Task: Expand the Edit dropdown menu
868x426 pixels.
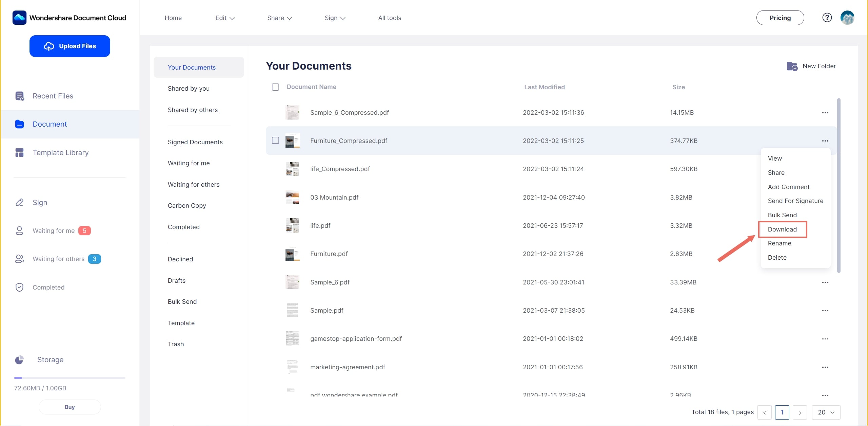Action: click(x=224, y=17)
